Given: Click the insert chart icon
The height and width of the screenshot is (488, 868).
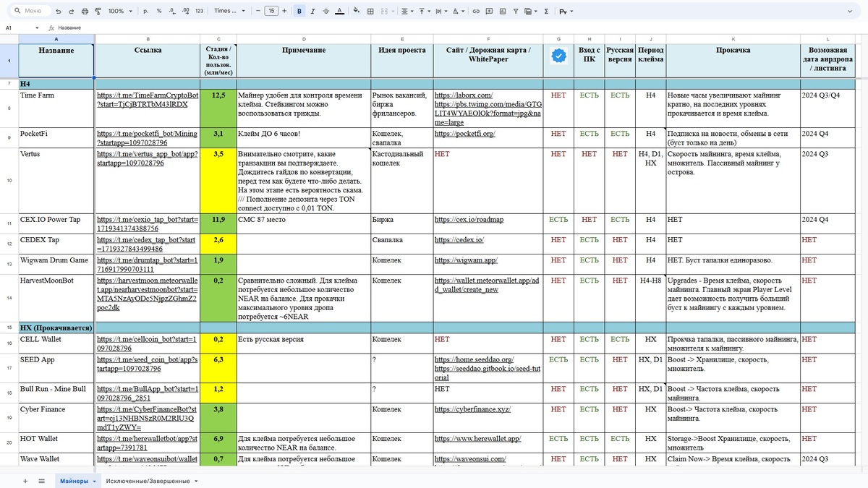Looking at the screenshot, I should pyautogui.click(x=502, y=11).
